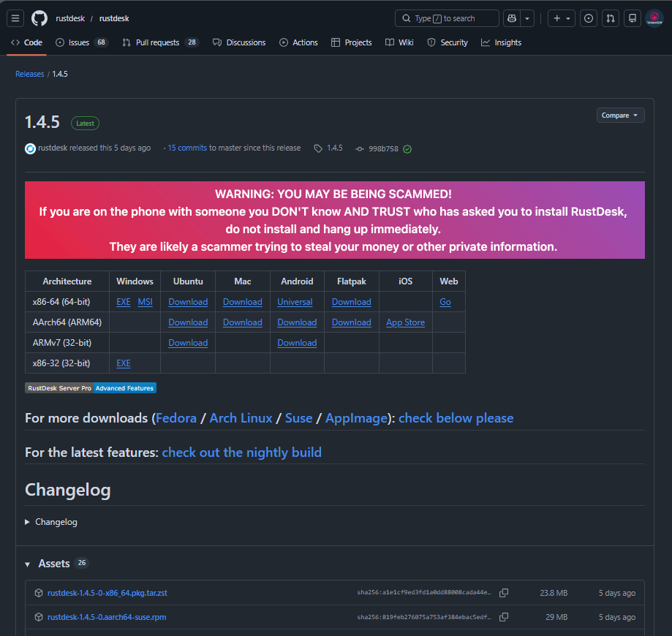Viewport: 672px width, 636px height.
Task: Open Copilot chat icon in header
Action: pos(512,18)
